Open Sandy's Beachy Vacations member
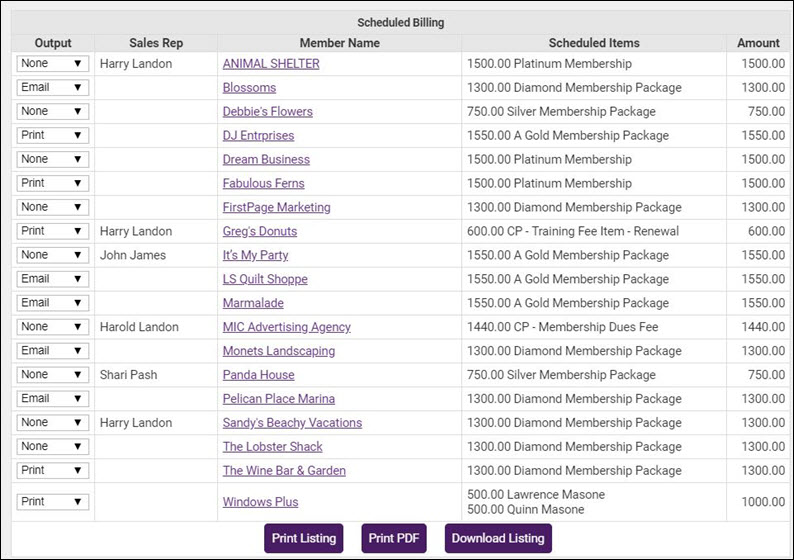Screen dimensions: 794x560 (292, 423)
